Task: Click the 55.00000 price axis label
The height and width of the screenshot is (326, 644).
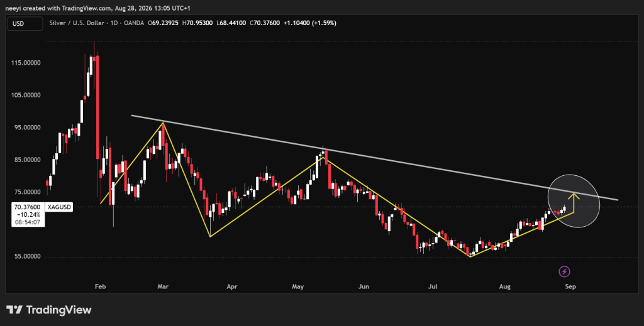Action: pos(26,257)
